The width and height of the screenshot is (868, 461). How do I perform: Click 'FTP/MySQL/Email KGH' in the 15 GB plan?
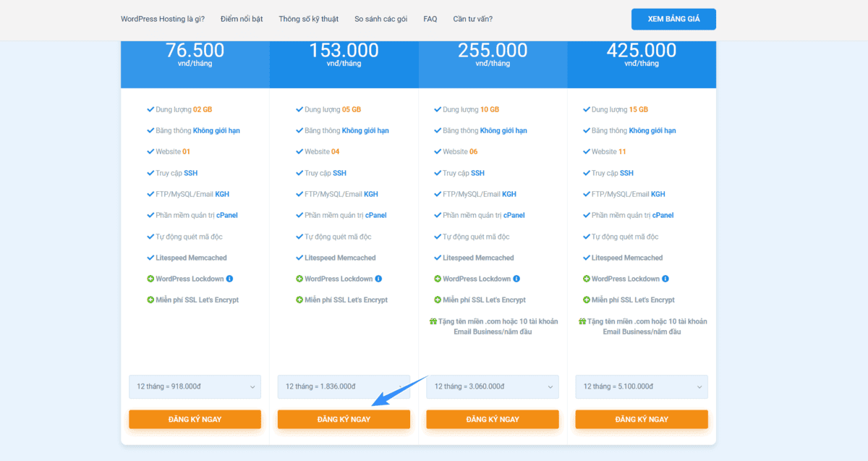(629, 194)
